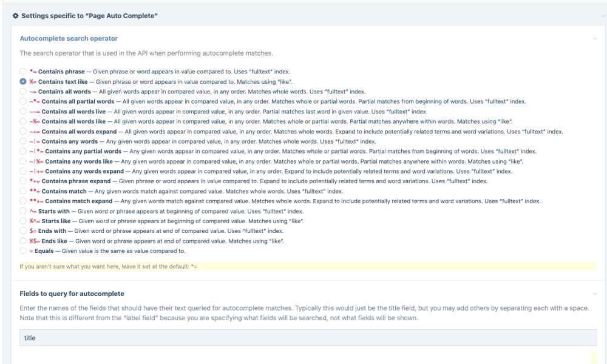Select "Contains all words expand" radio button
The height and width of the screenshot is (364, 607).
(23, 131)
